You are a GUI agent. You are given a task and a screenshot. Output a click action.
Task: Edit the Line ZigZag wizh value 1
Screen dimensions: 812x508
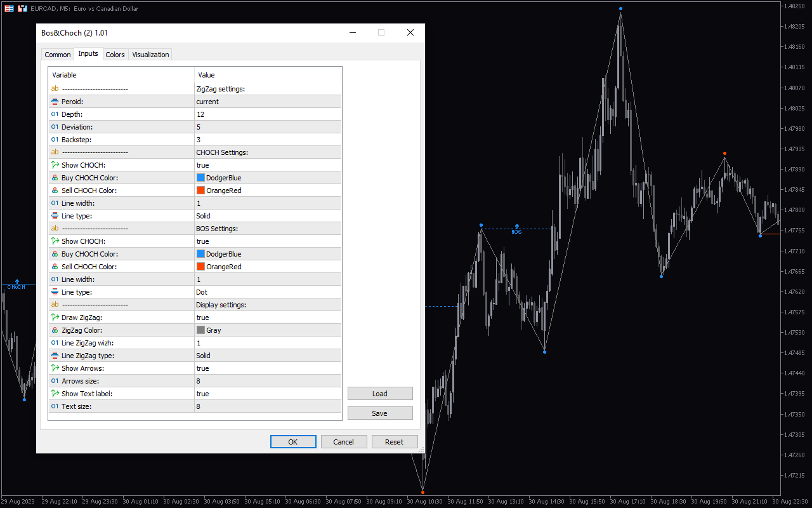coord(268,343)
